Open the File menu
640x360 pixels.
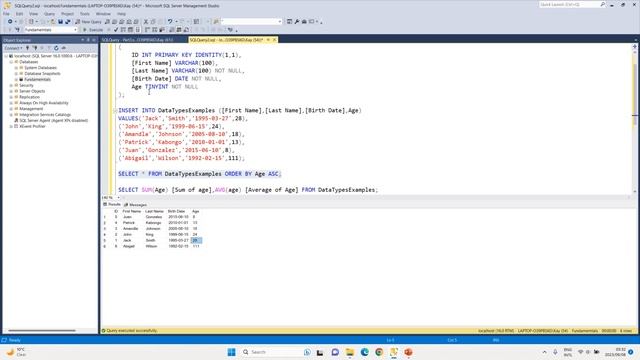click(x=6, y=14)
